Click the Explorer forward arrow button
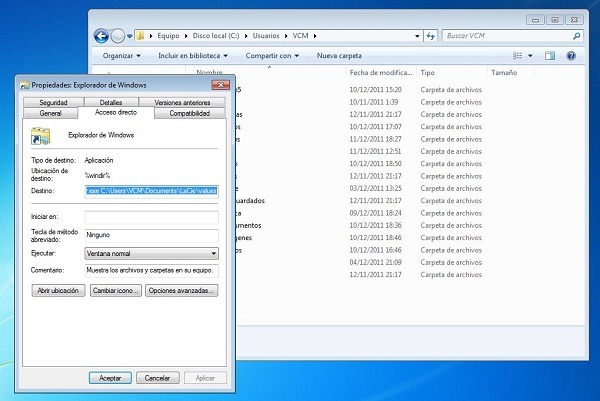The width and height of the screenshot is (600, 401). pos(118,36)
